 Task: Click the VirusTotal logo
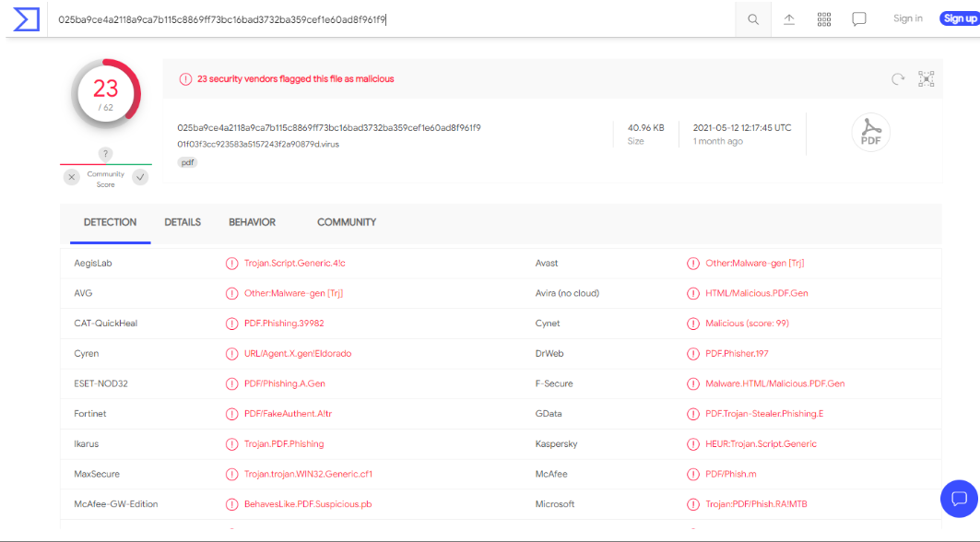point(26,18)
